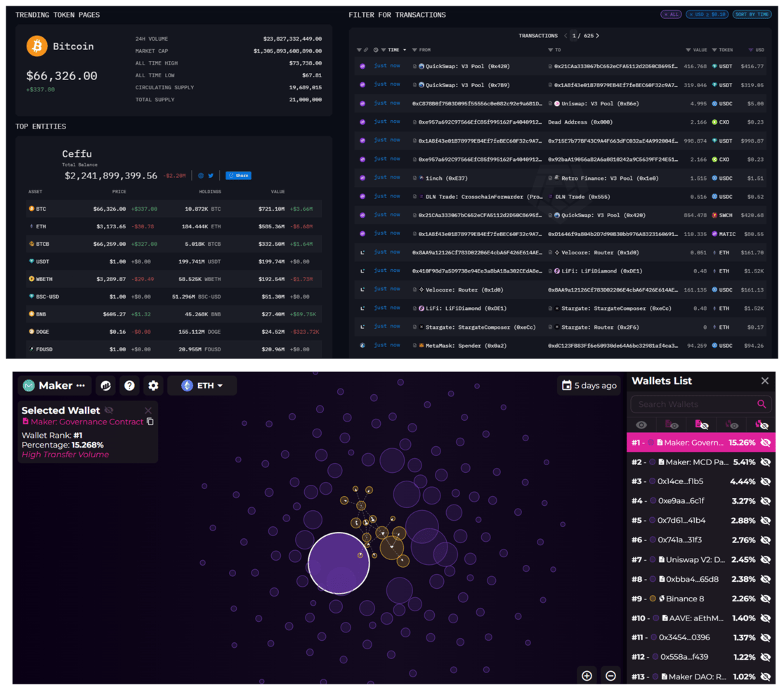Remove the USD ≥ $0.10 filter chip
Image resolution: width=784 pixels, height=690 pixels.
pos(707,15)
